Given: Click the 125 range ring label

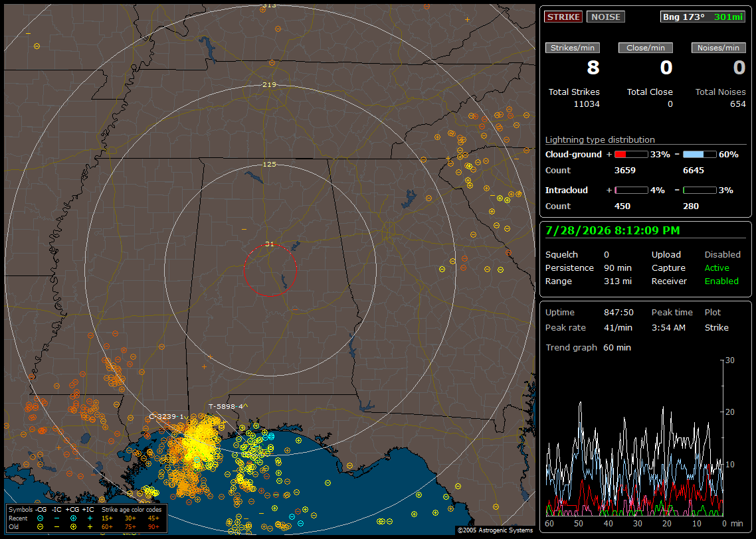Looking at the screenshot, I should pos(269,164).
